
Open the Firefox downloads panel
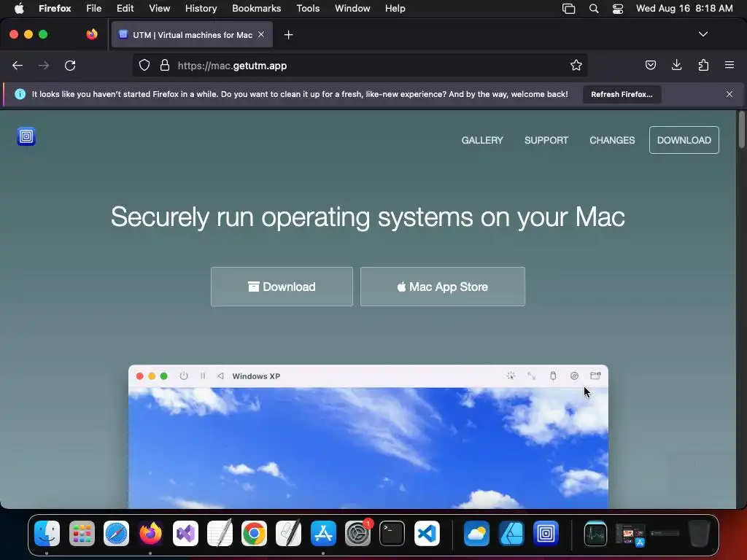pyautogui.click(x=676, y=65)
